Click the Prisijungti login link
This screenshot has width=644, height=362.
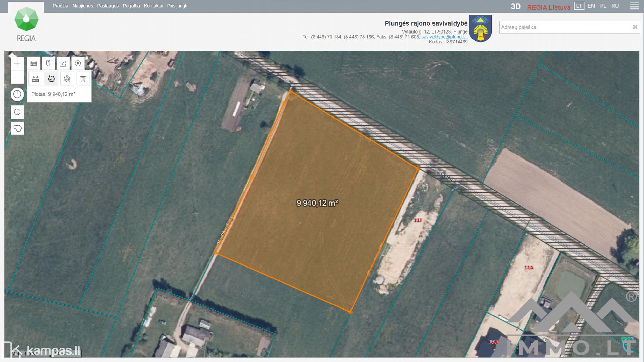click(177, 6)
